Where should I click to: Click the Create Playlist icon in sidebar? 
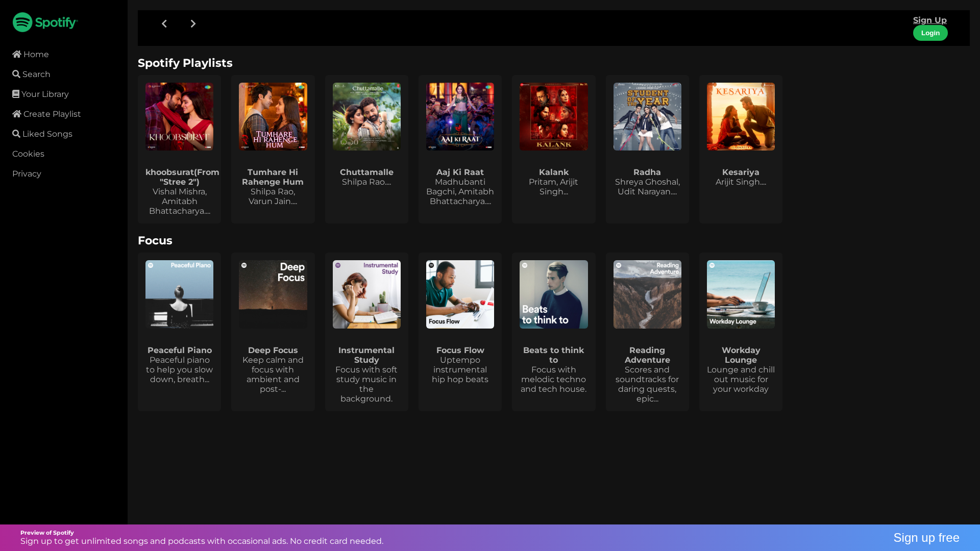coord(17,114)
